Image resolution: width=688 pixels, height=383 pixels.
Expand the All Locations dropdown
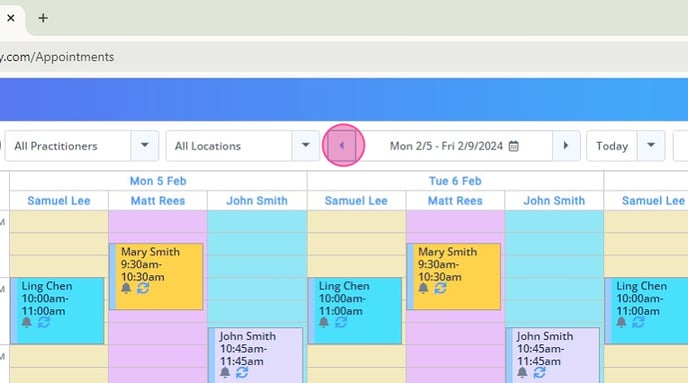[x=306, y=146]
